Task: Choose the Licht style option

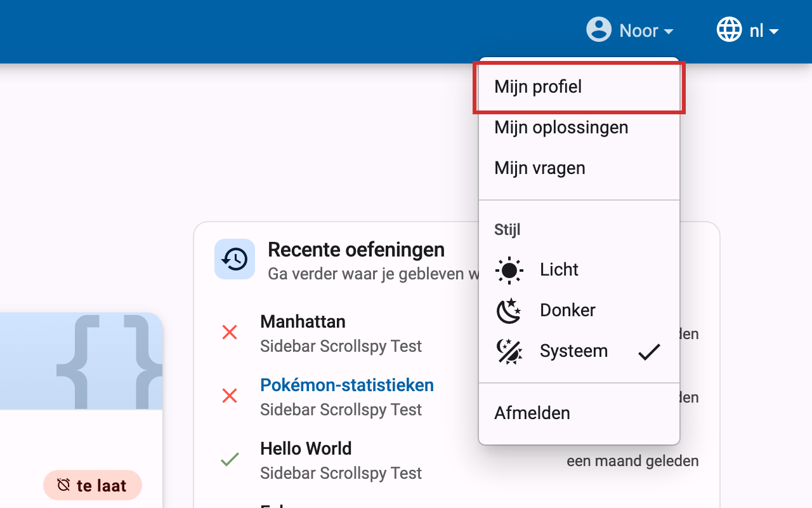Action: pyautogui.click(x=579, y=270)
